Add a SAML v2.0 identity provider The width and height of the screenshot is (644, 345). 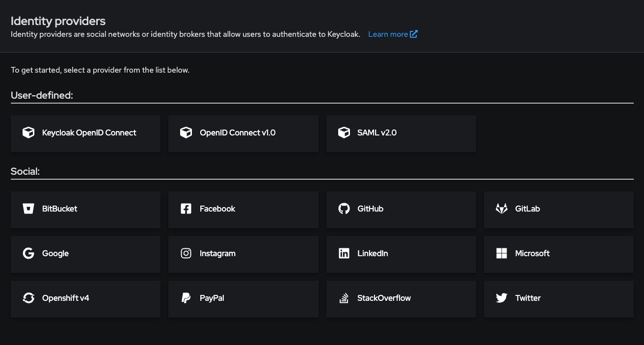point(401,133)
